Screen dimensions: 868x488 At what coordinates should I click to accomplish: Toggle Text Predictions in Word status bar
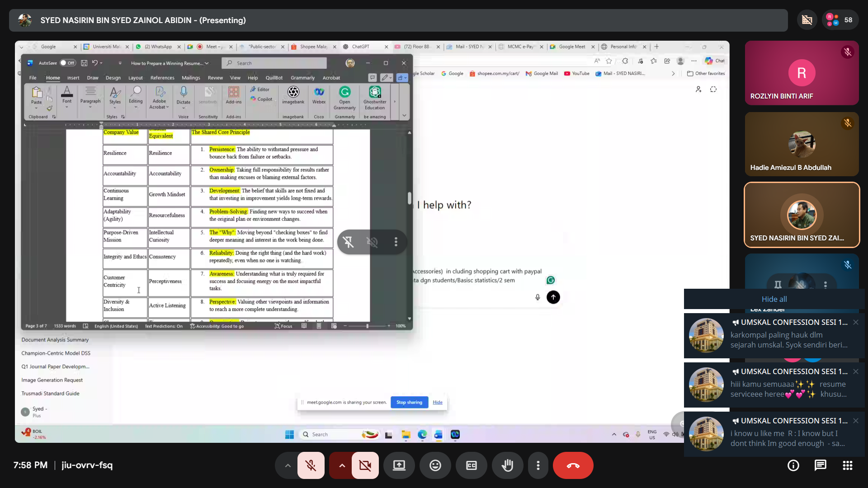point(164,326)
